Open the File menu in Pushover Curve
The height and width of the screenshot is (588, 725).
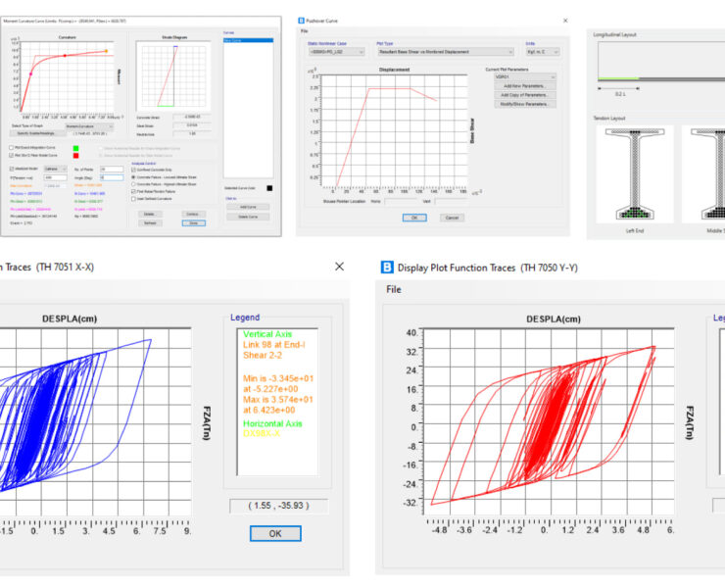click(305, 31)
